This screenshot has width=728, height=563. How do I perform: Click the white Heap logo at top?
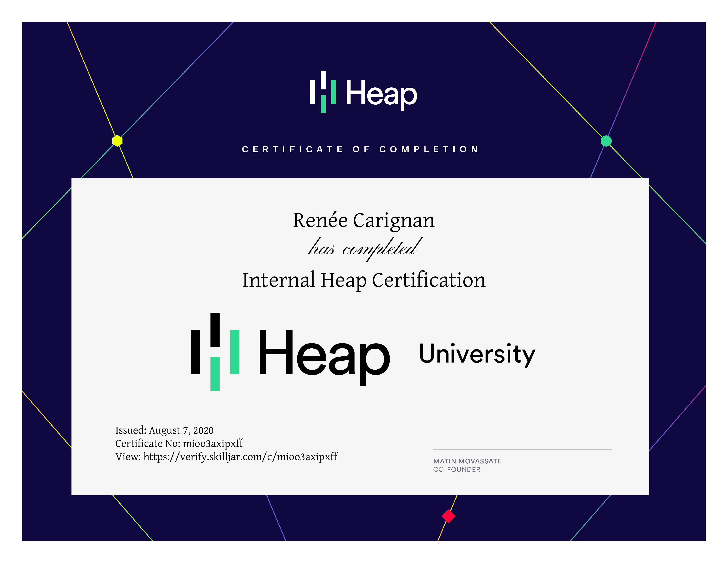click(363, 92)
